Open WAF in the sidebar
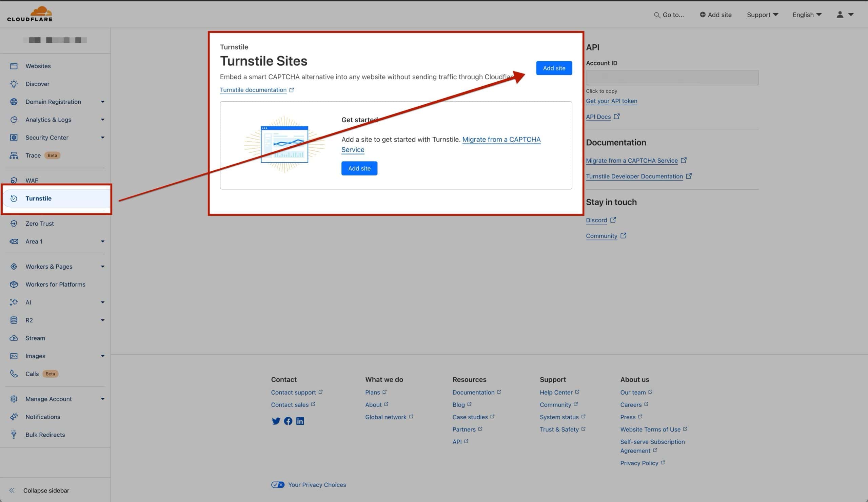 [x=32, y=181]
